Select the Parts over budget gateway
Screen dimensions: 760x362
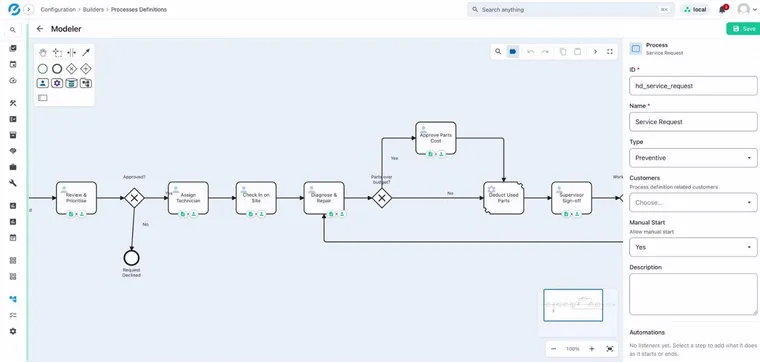382,198
